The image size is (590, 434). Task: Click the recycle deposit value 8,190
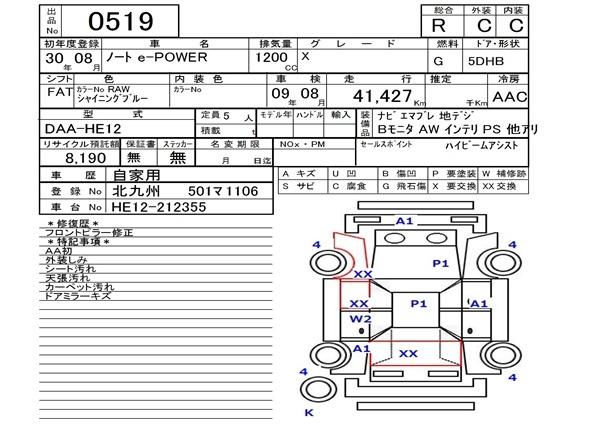[x=85, y=158]
